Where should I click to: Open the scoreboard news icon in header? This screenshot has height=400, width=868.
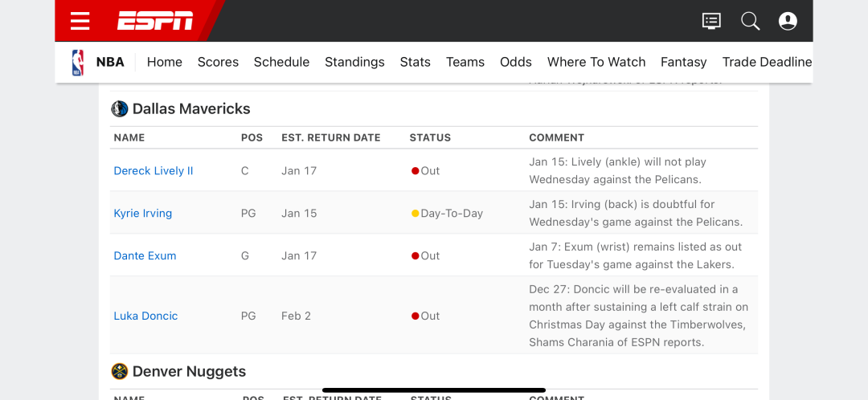pos(711,21)
